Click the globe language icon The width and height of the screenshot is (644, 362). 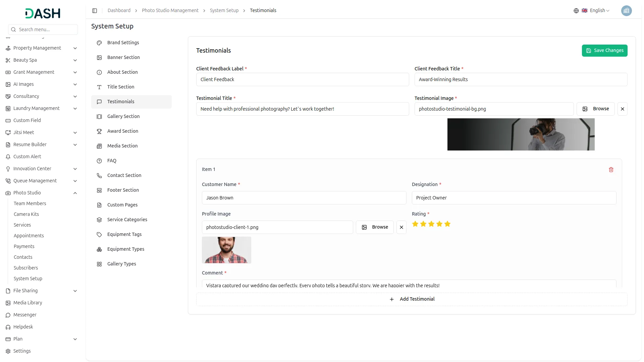576,11
